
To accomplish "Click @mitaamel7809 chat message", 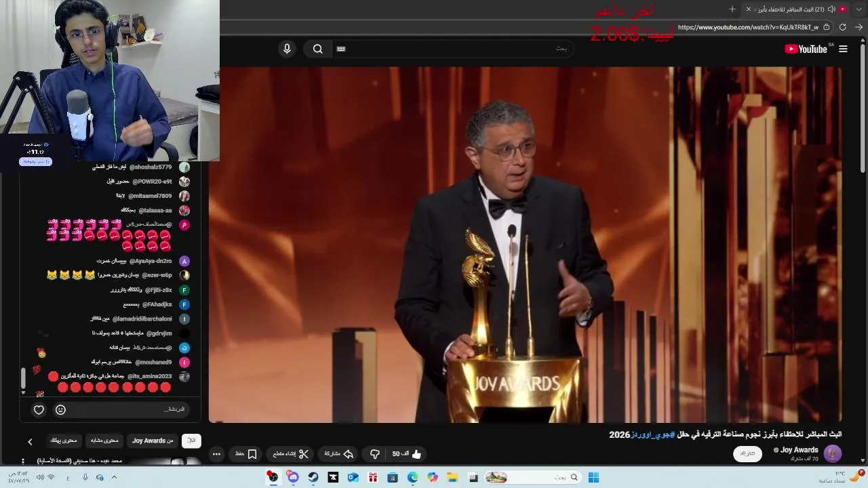I will [144, 196].
